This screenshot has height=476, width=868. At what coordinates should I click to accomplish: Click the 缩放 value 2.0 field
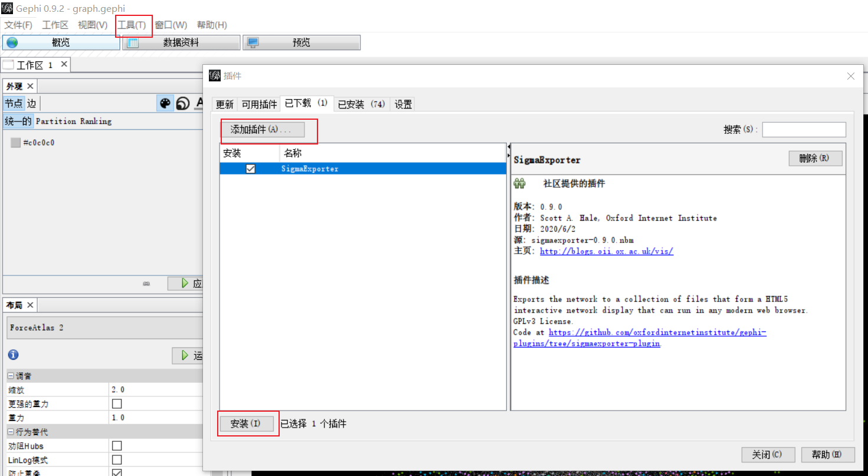156,390
